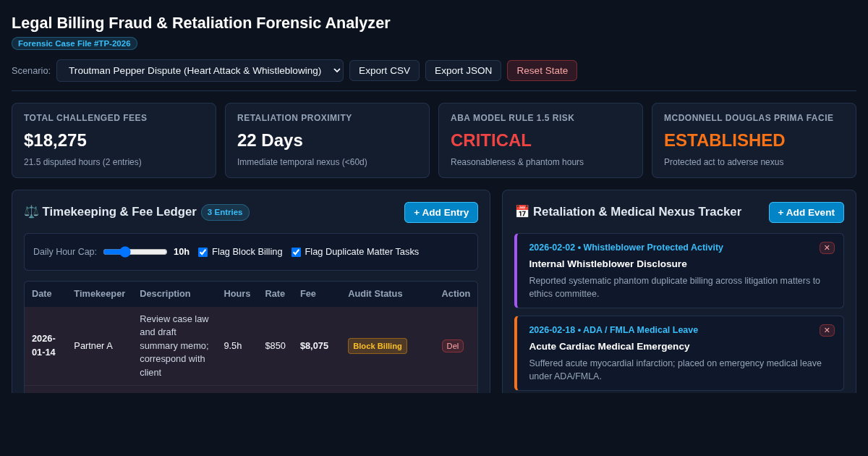Click the + Add Event button
This screenshot has width=868, height=456.
[x=807, y=212]
